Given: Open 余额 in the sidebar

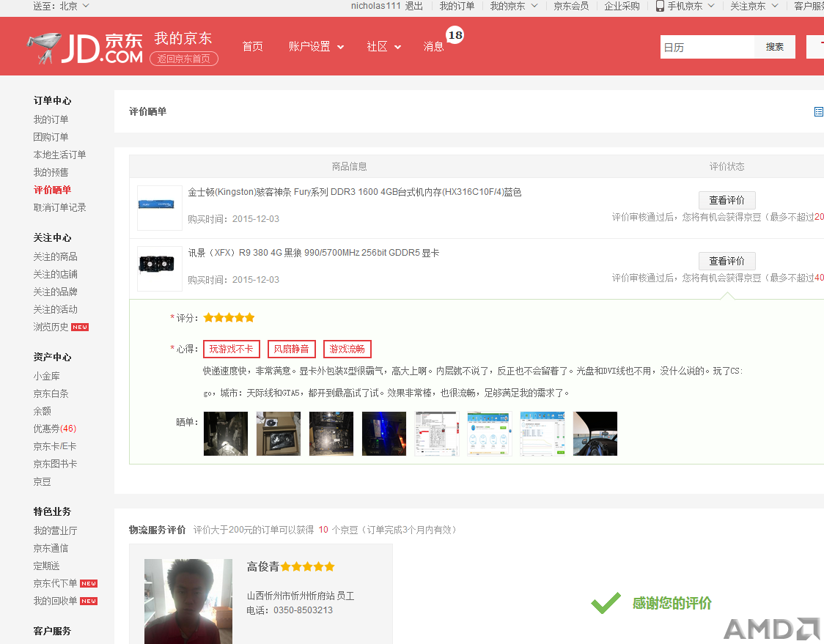Looking at the screenshot, I should click(x=42, y=411).
